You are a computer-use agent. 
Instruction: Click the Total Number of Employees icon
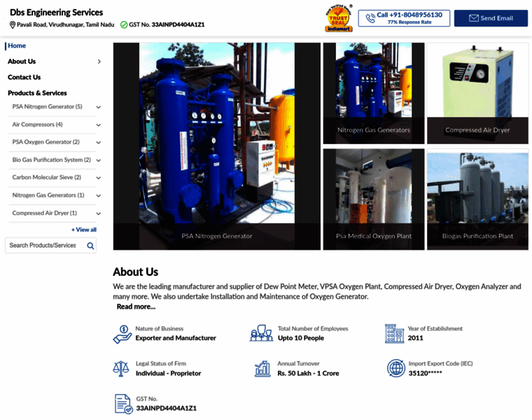click(x=261, y=333)
